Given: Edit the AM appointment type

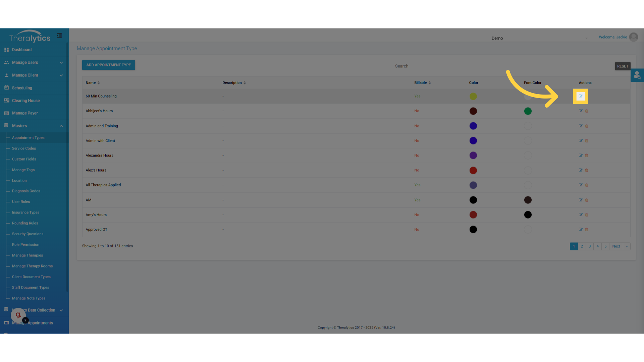Looking at the screenshot, I should 580,200.
